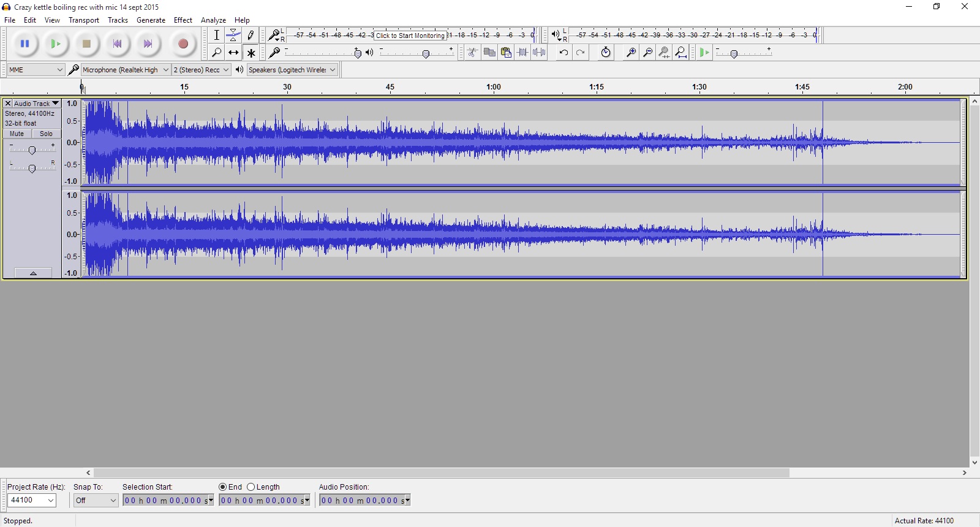This screenshot has width=980, height=527.
Task: Select the Length radio button
Action: [251, 487]
